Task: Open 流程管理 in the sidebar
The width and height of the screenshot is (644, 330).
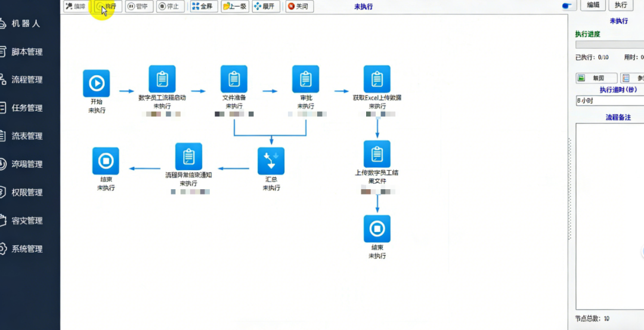Action: (x=27, y=79)
